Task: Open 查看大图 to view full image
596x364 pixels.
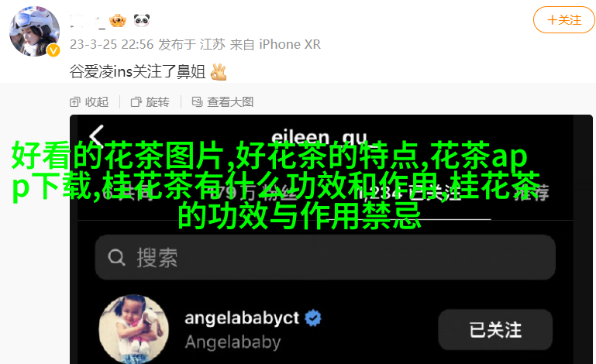Action: [x=222, y=101]
